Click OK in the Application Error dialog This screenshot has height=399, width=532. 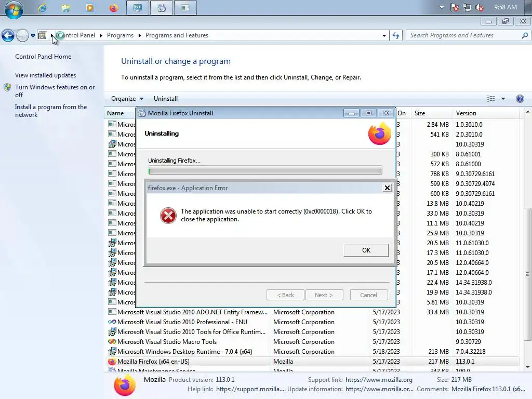click(366, 250)
